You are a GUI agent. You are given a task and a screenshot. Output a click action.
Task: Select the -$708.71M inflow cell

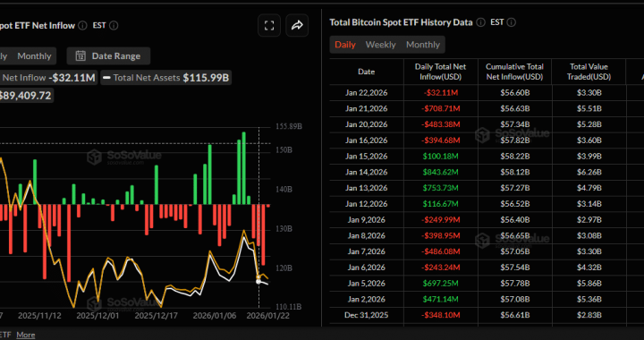pyautogui.click(x=441, y=108)
